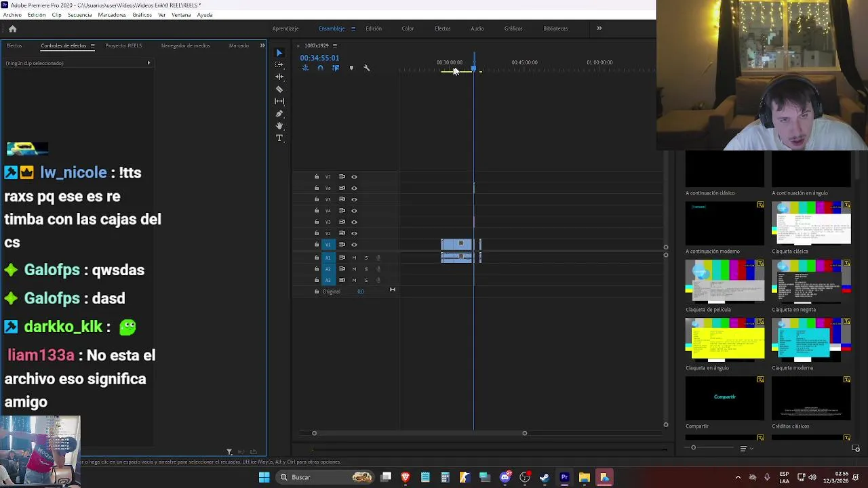Switch to Audio workspace
The image size is (868, 488).
(x=477, y=28)
